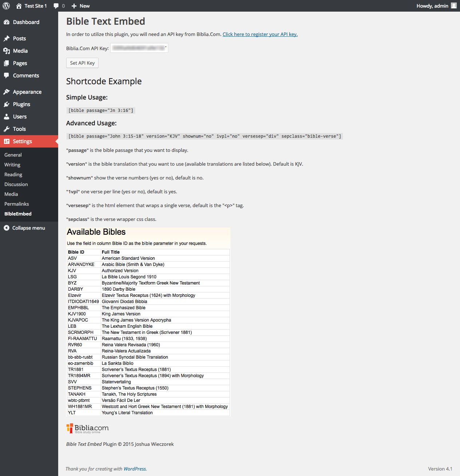The width and height of the screenshot is (460, 476).
Task: Click the Appearance paintbrush icon
Action: [x=7, y=92]
